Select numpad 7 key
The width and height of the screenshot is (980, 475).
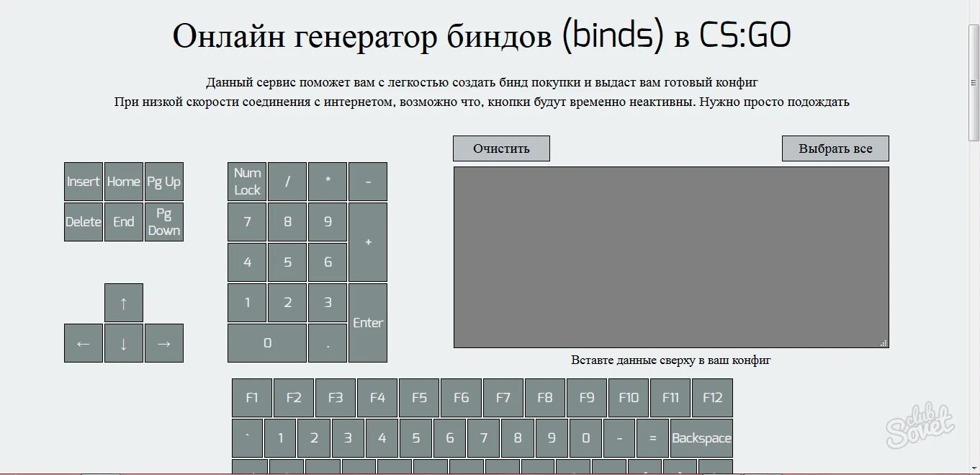pos(247,222)
